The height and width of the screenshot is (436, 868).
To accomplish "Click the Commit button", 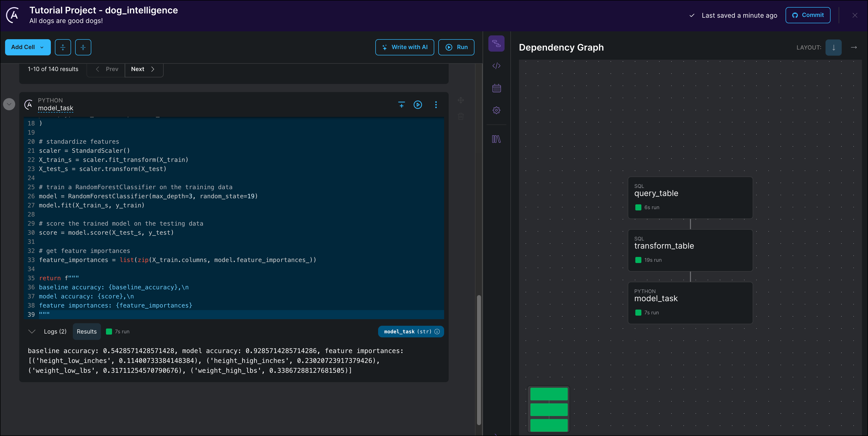I will [808, 15].
